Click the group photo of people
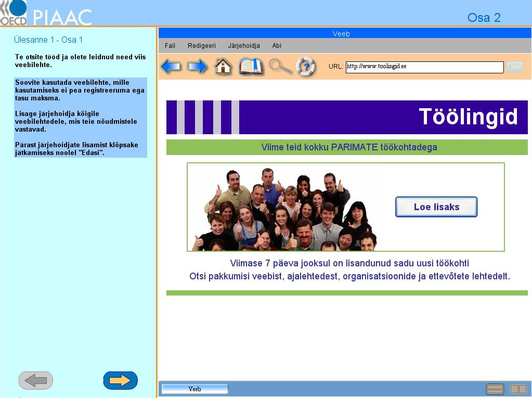Viewport: 532px width, 398px height. pyautogui.click(x=284, y=209)
